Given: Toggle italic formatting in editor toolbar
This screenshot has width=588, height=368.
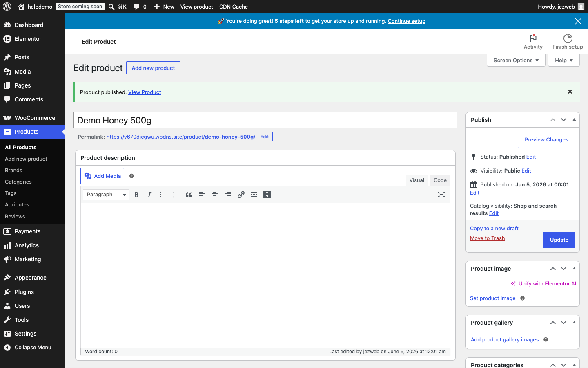Looking at the screenshot, I should coord(149,195).
